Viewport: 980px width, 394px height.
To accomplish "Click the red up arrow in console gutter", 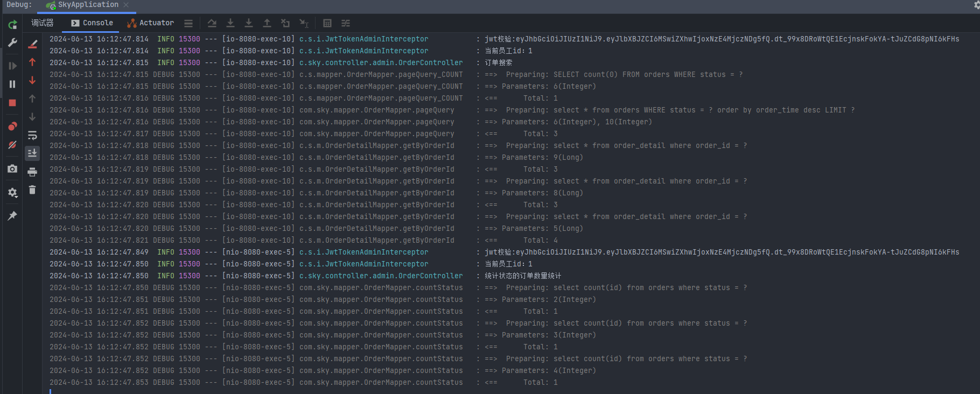I will (32, 62).
